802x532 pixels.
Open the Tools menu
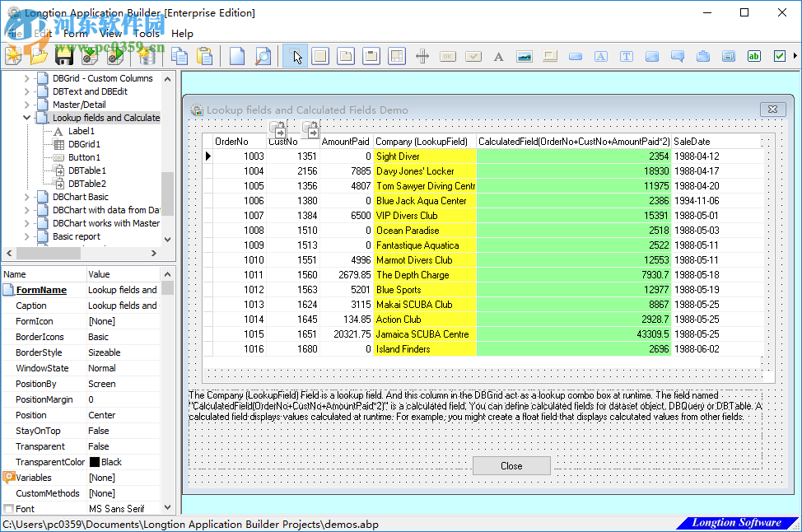(146, 34)
